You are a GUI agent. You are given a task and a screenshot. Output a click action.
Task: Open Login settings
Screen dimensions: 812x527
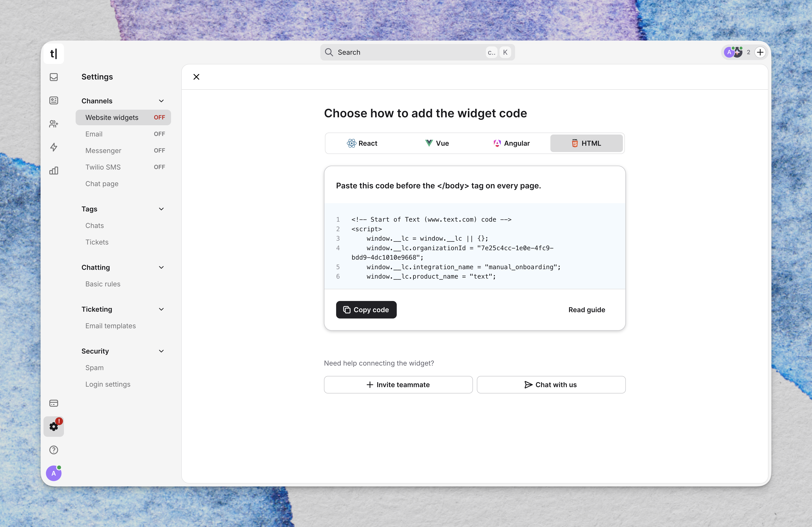pos(123,384)
